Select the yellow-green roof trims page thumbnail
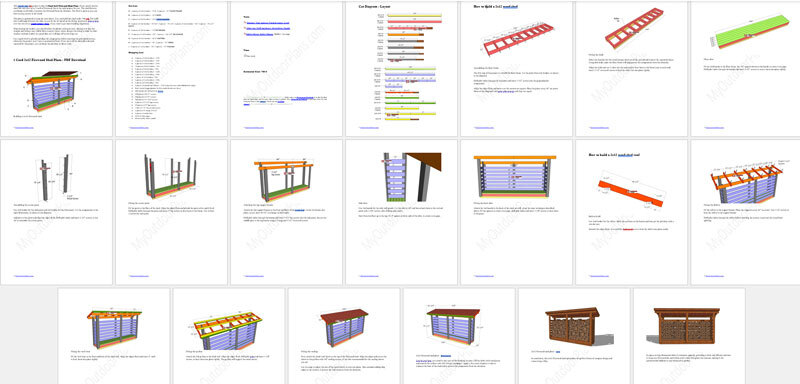This screenshot has width=800, height=384. (229, 336)
